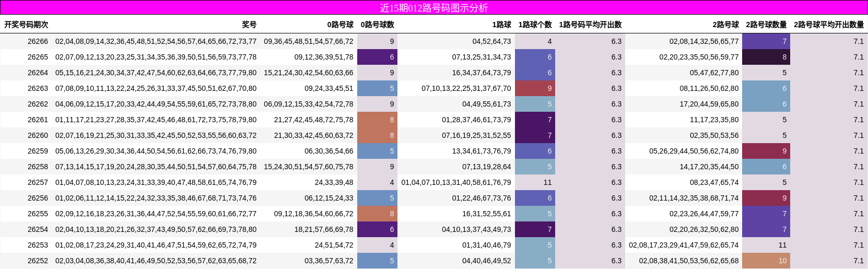Screen dimensions: 868x269
Task: Click the title 近15期012路号码图示分析
Action: (x=433, y=8)
